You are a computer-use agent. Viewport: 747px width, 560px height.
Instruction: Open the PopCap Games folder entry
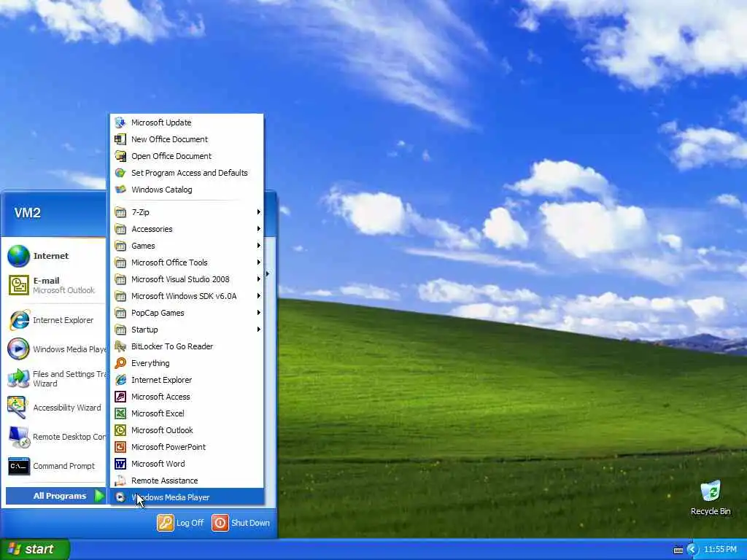pyautogui.click(x=187, y=312)
